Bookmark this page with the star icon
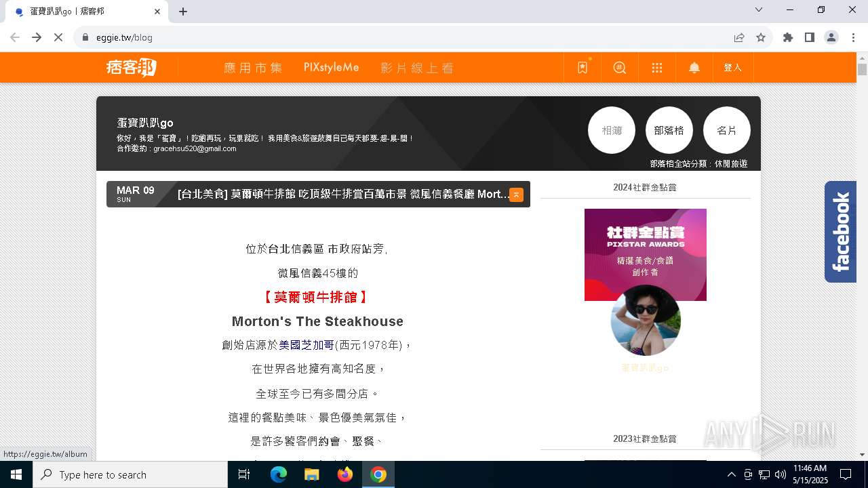Screen dimensions: 868x488 pos(761,37)
